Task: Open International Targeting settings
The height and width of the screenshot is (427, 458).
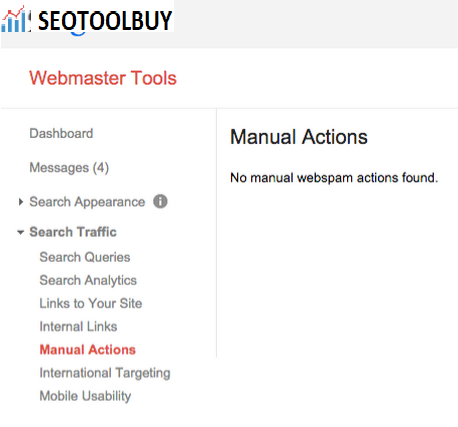Action: (x=105, y=373)
